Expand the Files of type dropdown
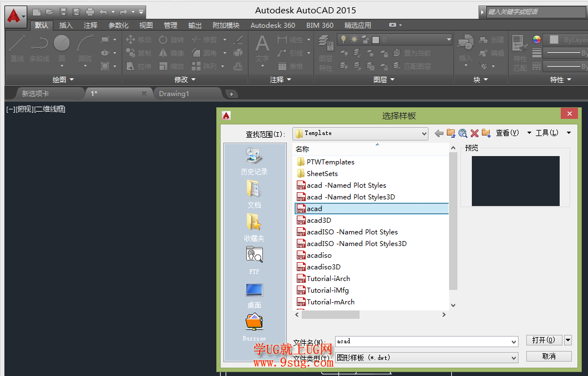This screenshot has width=588, height=376. (x=514, y=358)
